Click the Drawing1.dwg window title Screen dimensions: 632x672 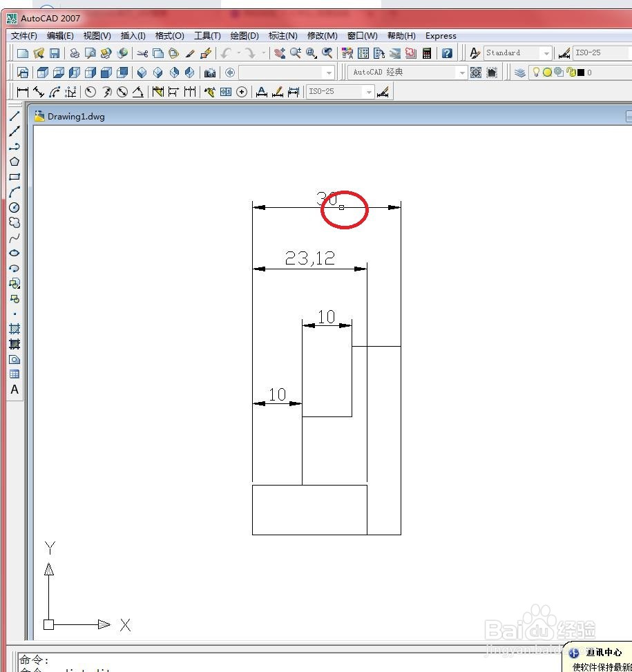(x=76, y=117)
